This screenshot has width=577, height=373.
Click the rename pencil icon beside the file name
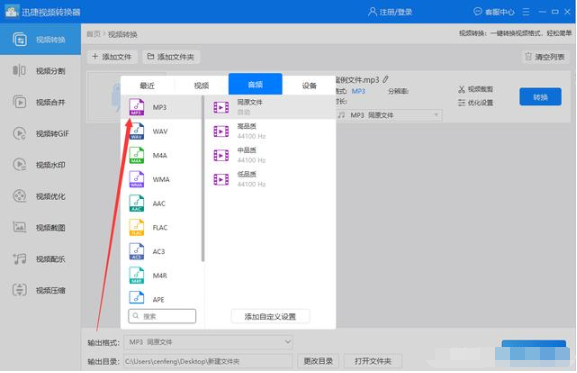385,79
